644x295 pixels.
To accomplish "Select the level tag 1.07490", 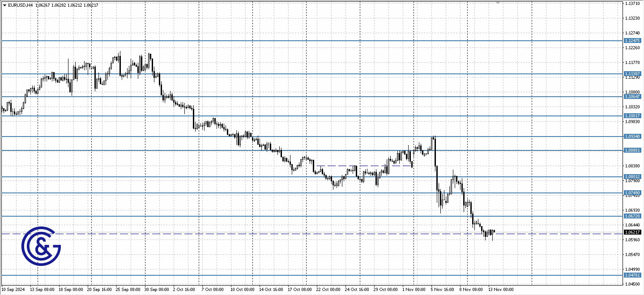I will tap(631, 192).
